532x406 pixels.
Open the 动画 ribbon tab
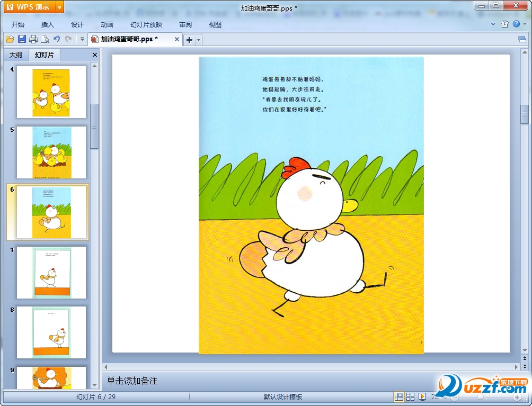tap(107, 24)
